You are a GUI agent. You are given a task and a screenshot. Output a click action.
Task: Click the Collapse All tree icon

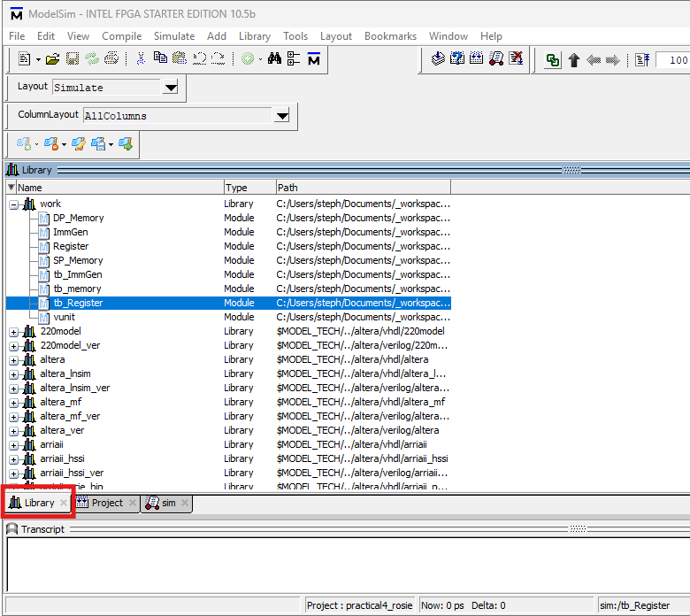pos(293,58)
